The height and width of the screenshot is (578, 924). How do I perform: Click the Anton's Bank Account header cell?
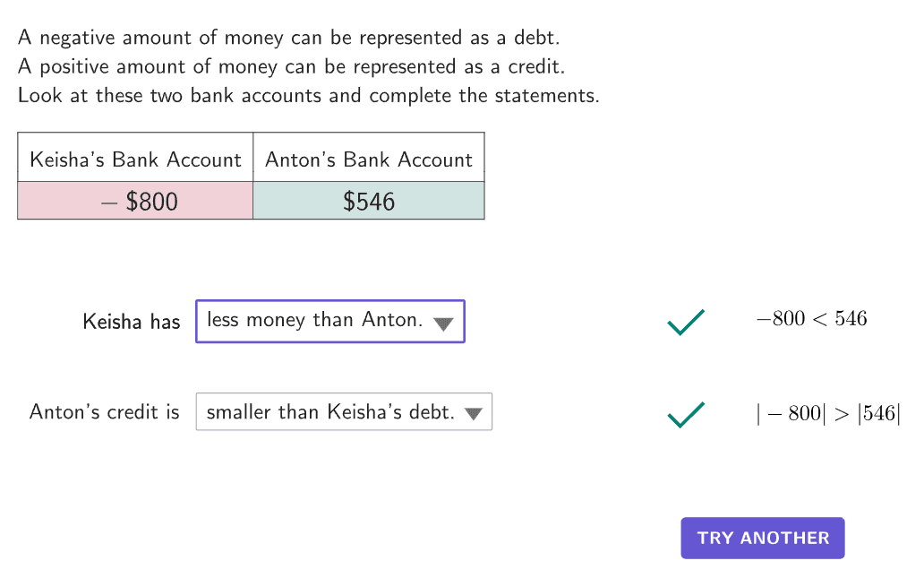point(368,160)
